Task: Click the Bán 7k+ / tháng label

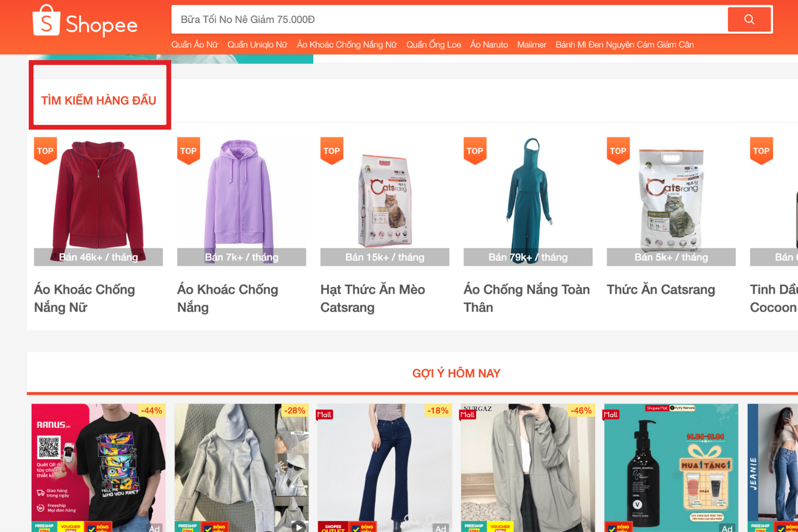Action: [242, 257]
